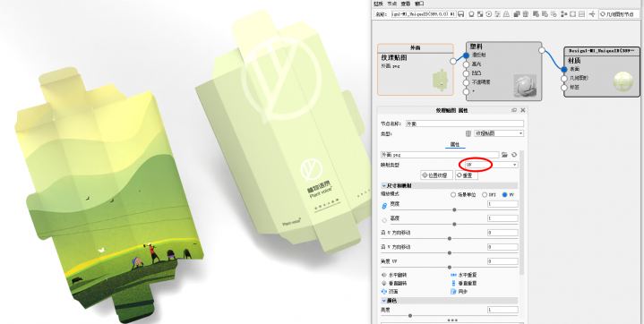Toggle 垂直翻转 vertical flip

pos(394,284)
